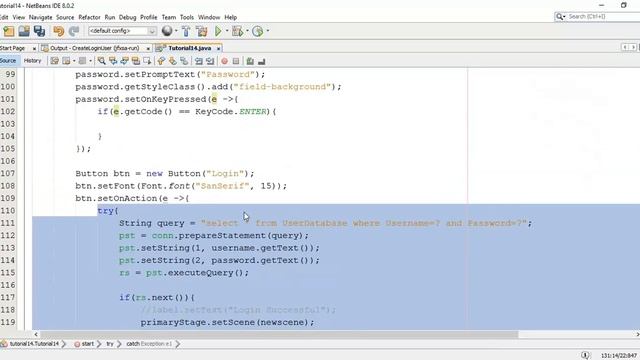Open dropdown next to Back navigation icon

click(74, 61)
